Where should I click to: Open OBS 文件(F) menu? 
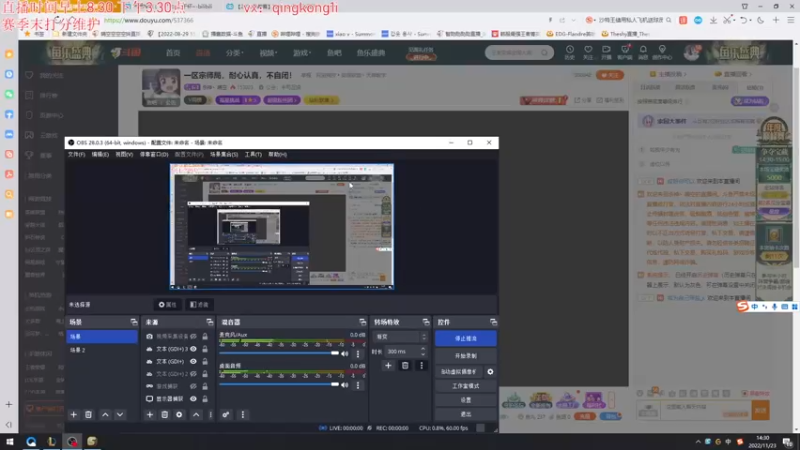[x=77, y=154]
